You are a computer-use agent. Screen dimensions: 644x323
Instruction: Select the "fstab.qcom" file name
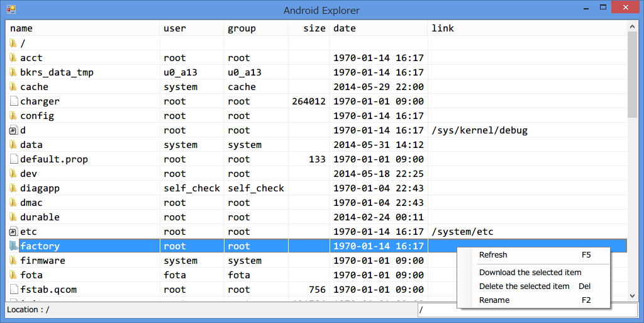48,290
